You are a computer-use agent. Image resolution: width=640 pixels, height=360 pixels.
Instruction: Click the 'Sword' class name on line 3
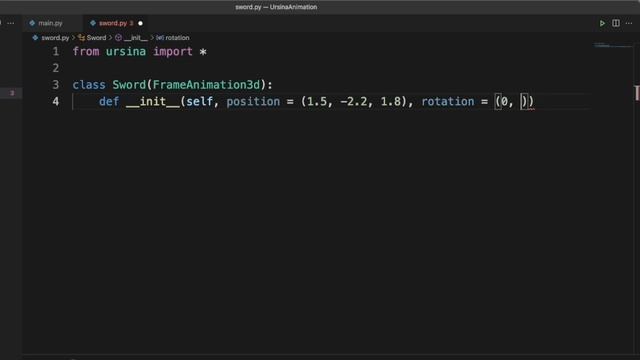pyautogui.click(x=129, y=84)
